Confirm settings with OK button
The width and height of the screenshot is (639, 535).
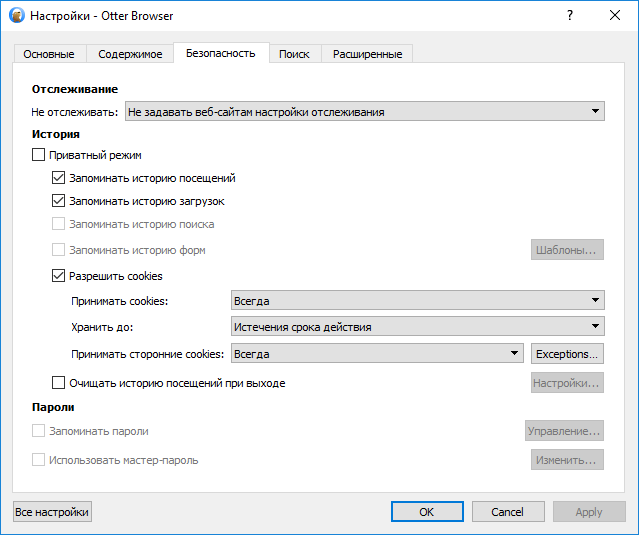[x=426, y=512]
